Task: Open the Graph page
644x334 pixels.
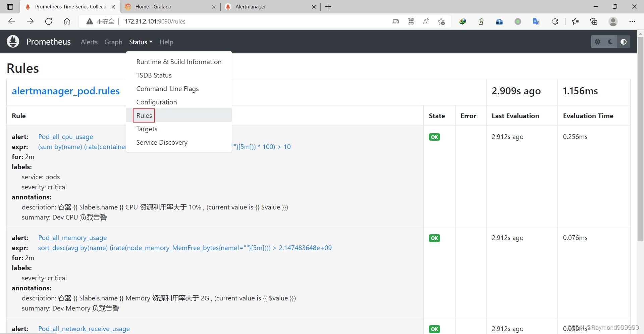Action: click(113, 42)
